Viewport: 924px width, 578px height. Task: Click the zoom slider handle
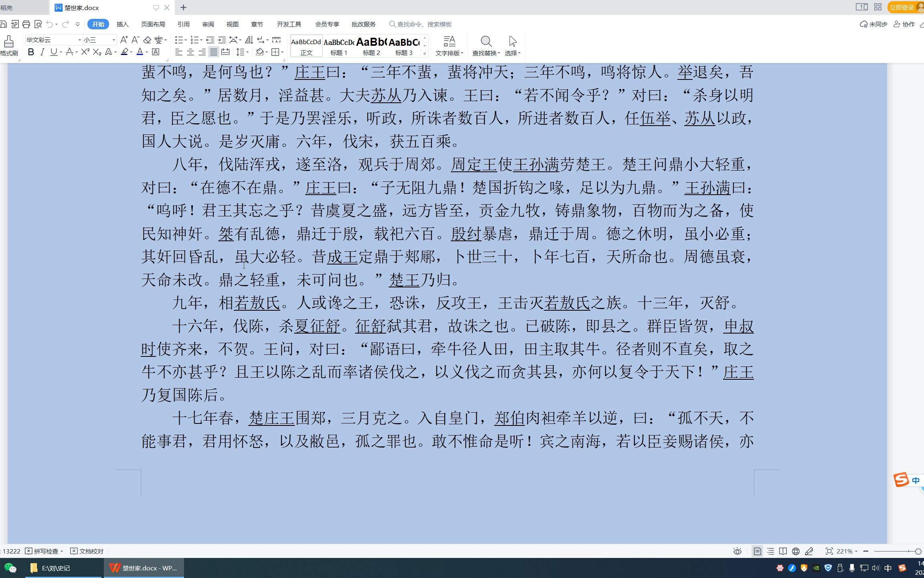coord(918,551)
